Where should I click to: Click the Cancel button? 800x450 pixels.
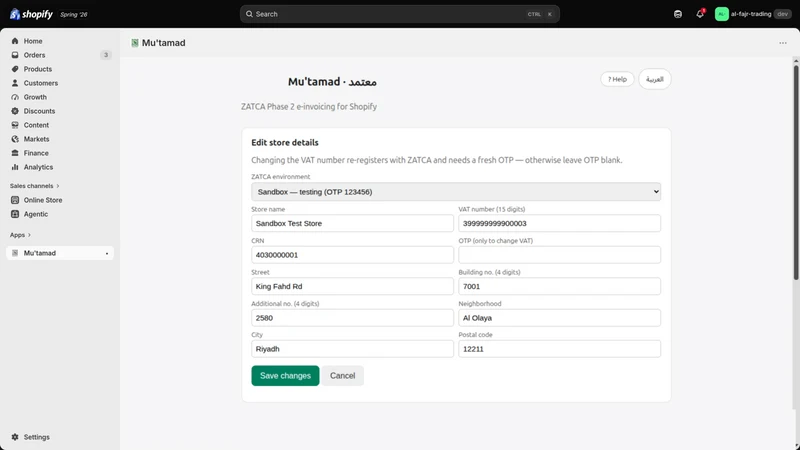[342, 376]
